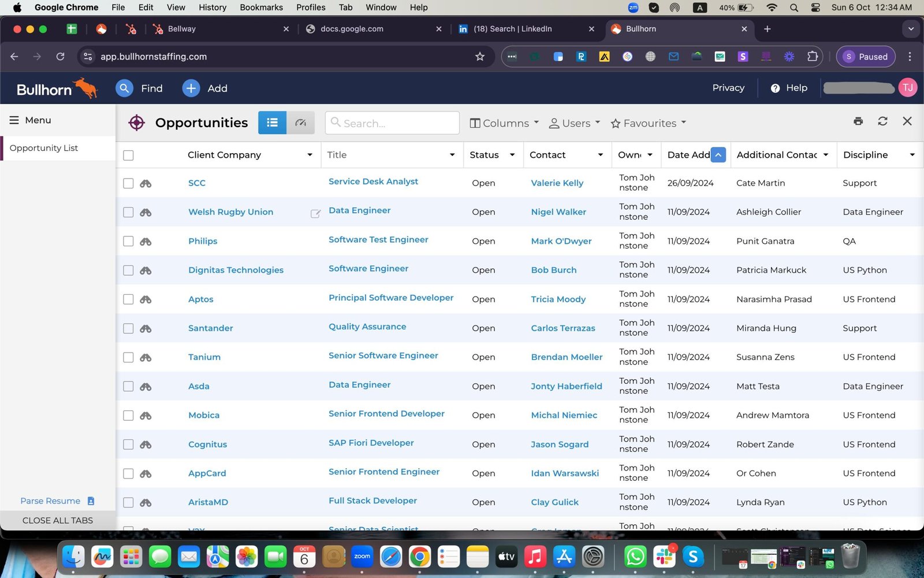The height and width of the screenshot is (578, 924).
Task: Click the Find magnifier icon
Action: pyautogui.click(x=124, y=88)
